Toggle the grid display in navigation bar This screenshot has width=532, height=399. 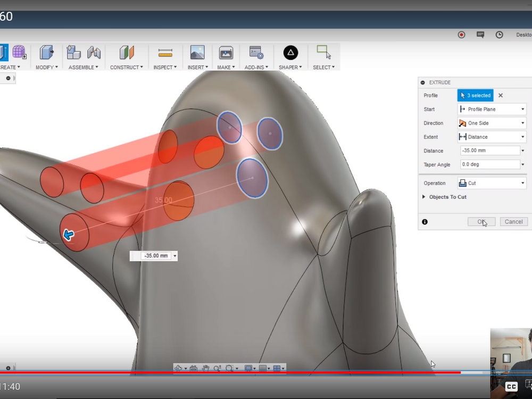coord(262,368)
